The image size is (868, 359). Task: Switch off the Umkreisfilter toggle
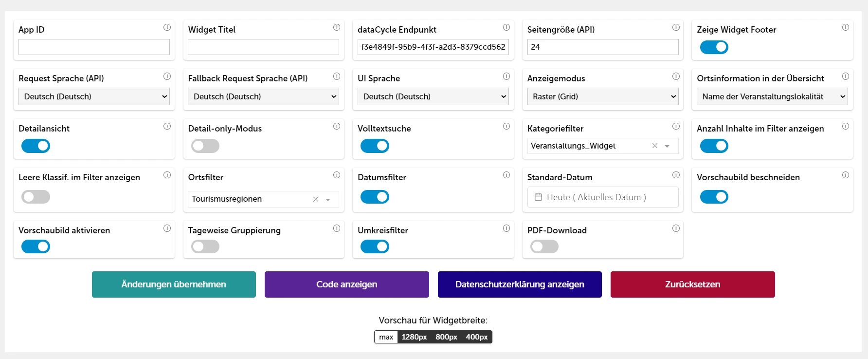(x=375, y=246)
